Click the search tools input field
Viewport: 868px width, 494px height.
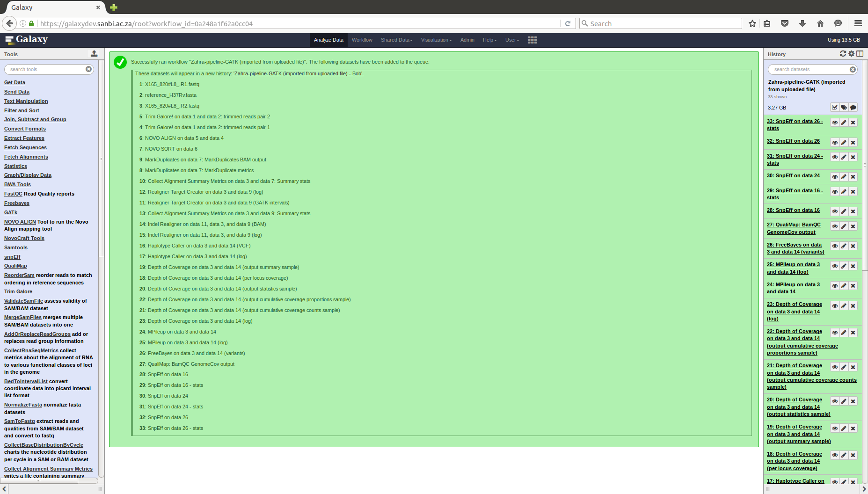(46, 69)
